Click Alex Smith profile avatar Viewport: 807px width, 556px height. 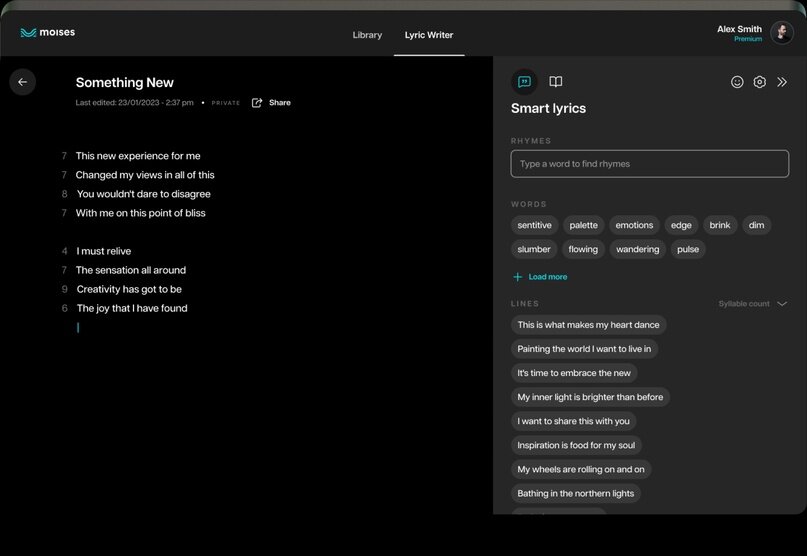[781, 33]
